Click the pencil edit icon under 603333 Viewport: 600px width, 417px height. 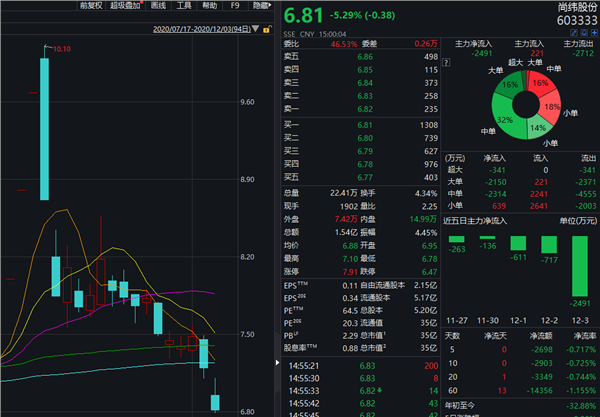[x=574, y=33]
